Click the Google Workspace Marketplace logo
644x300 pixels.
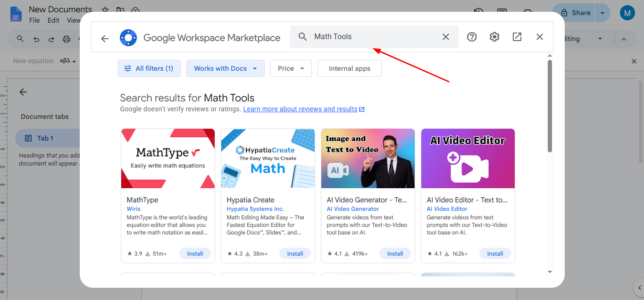[x=128, y=38]
